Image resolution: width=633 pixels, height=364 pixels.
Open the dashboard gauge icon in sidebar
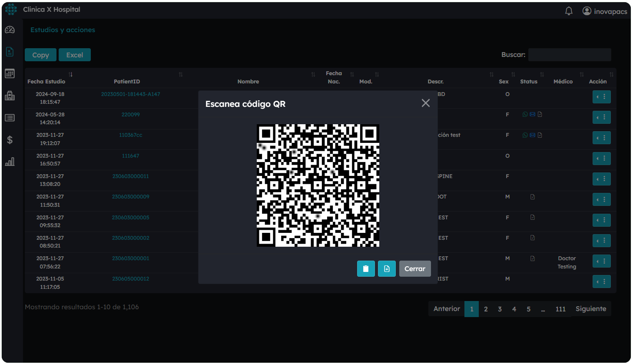(10, 30)
